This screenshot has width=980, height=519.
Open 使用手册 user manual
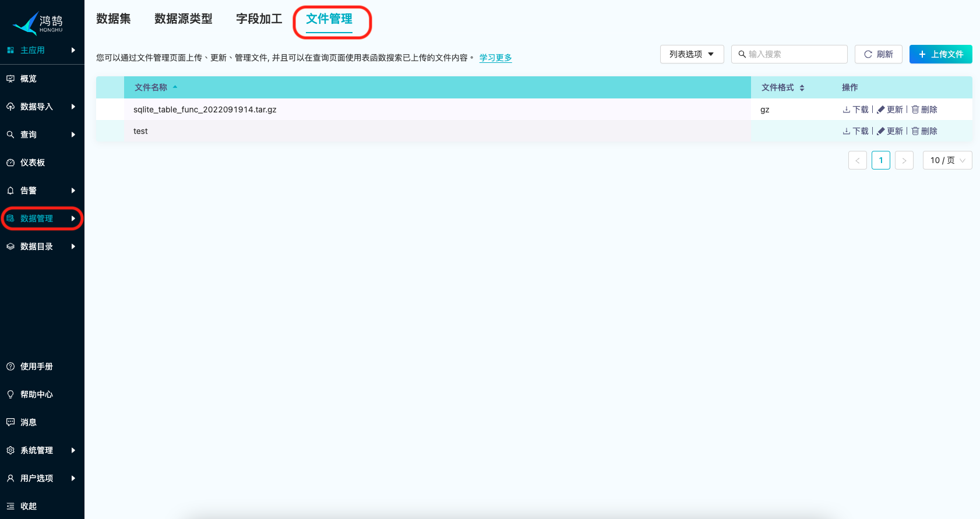37,366
